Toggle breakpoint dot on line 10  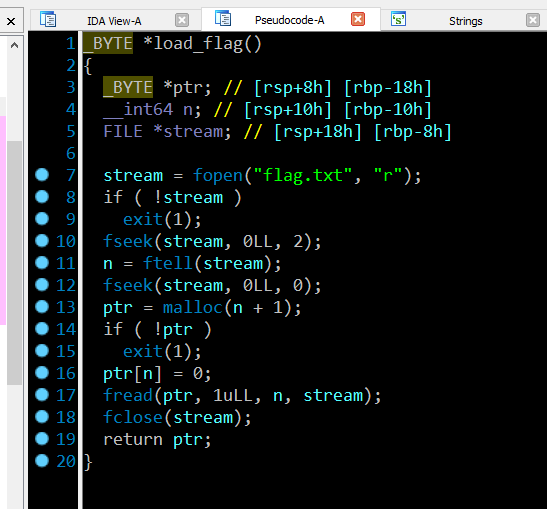point(42,241)
